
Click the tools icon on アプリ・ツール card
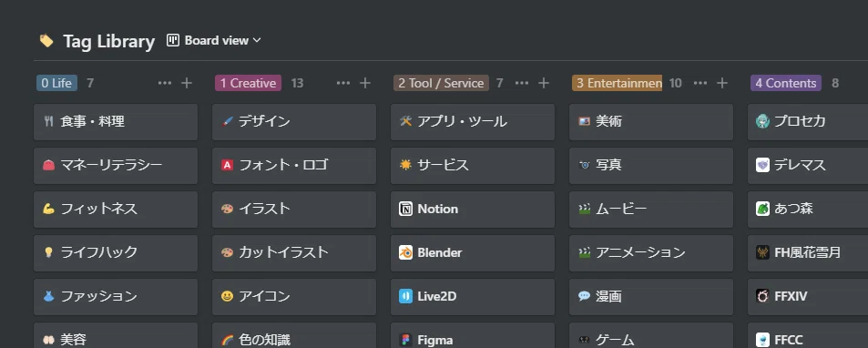(406, 121)
